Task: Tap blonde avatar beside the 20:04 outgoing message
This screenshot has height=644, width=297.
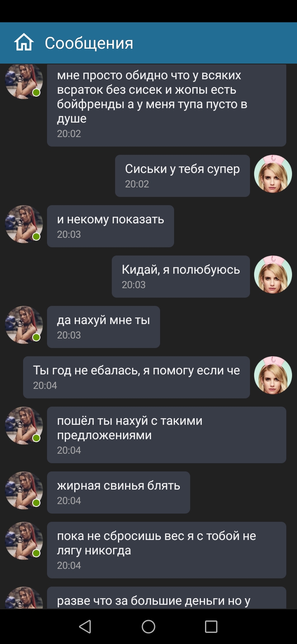Action: coord(273,375)
